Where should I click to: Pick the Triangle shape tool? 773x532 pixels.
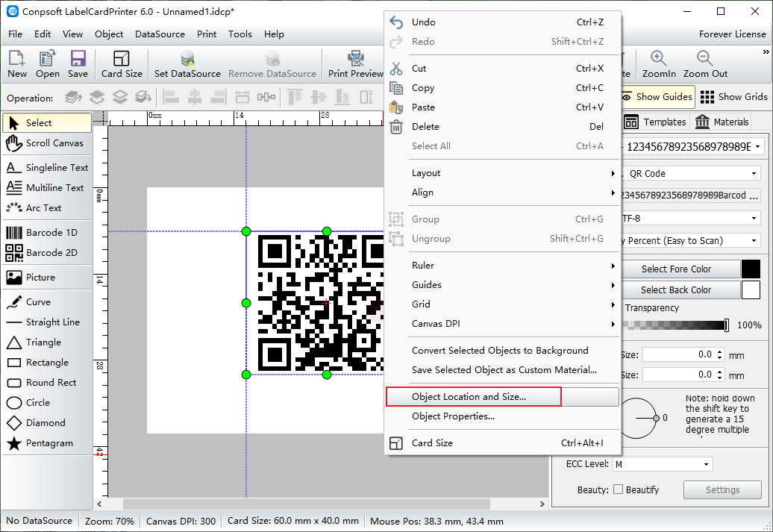coord(47,342)
